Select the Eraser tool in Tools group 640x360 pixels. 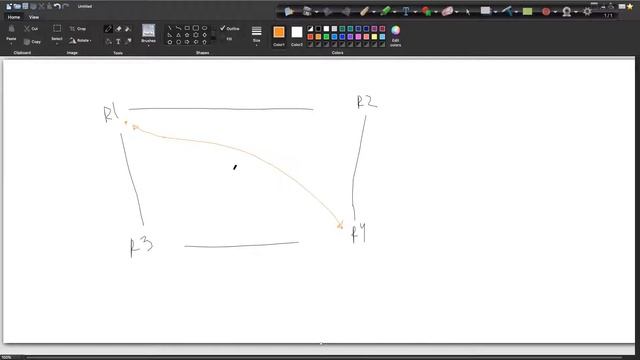tap(118, 29)
